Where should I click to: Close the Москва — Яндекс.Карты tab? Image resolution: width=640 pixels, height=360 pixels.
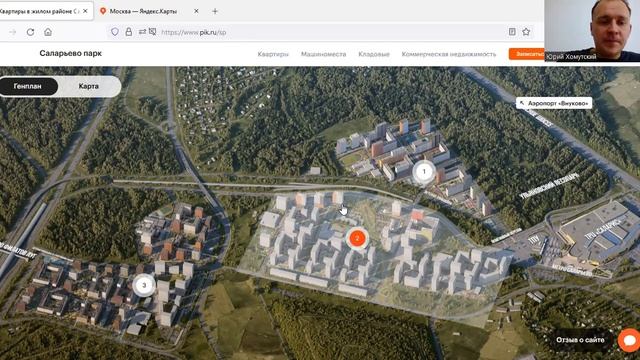click(x=196, y=11)
